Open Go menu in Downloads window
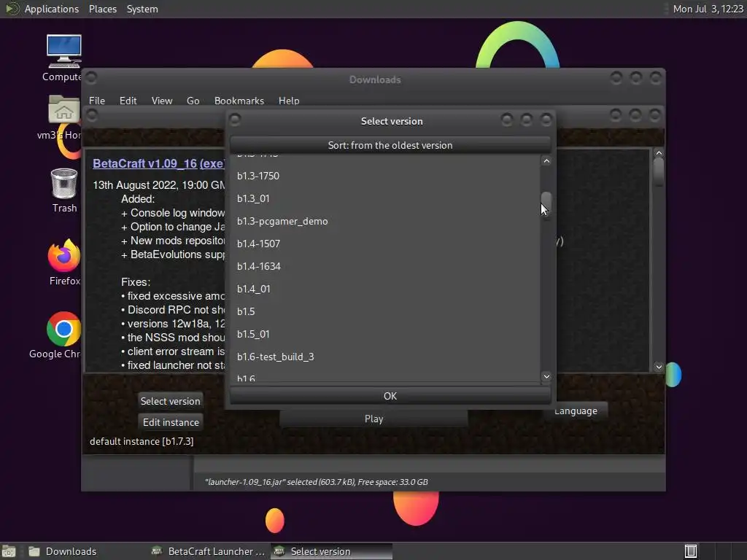Viewport: 747px width, 560px height. pos(193,101)
